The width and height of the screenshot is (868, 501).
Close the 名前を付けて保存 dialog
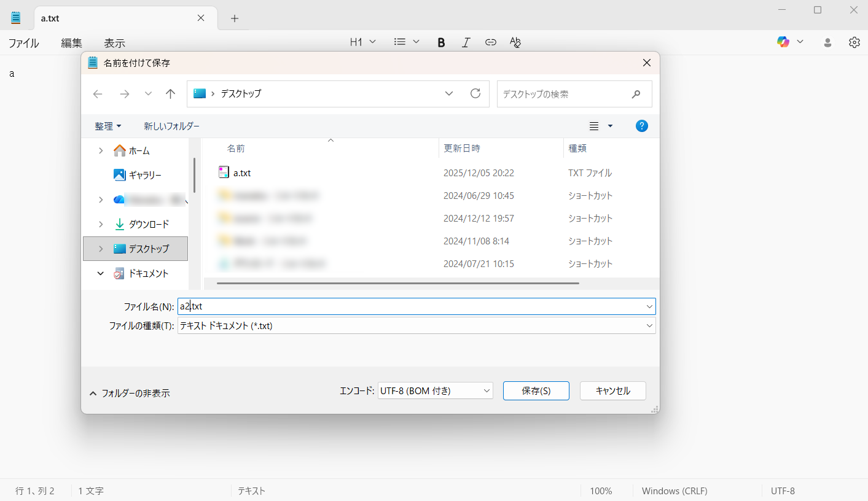pyautogui.click(x=646, y=63)
